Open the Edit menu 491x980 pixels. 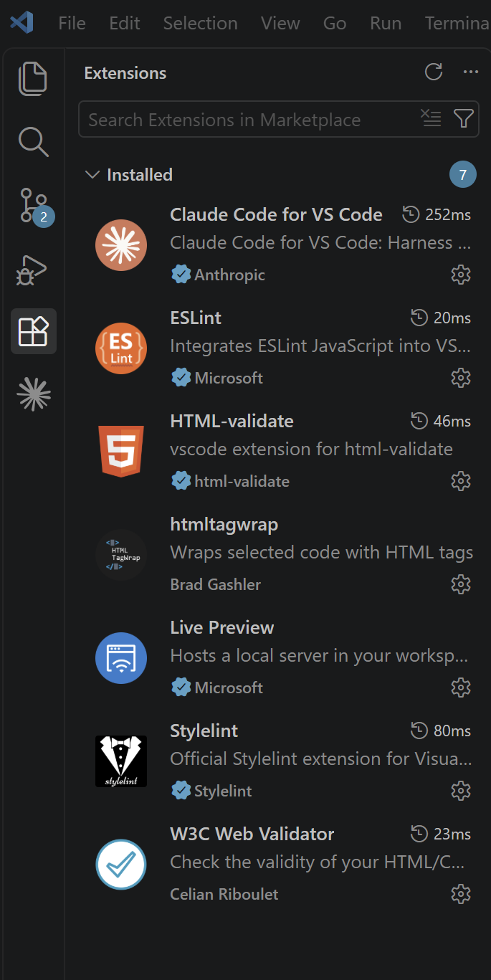click(x=125, y=23)
